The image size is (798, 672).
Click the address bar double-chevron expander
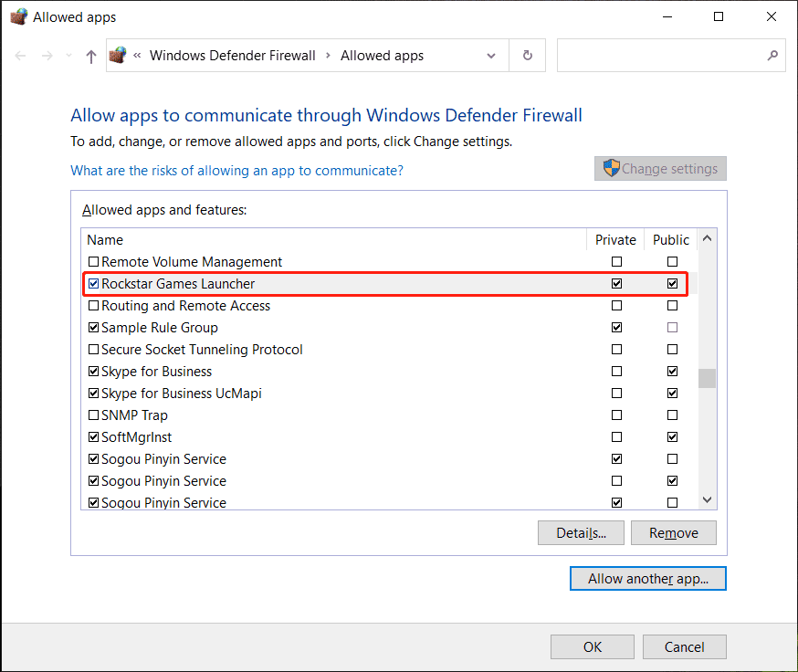pyautogui.click(x=137, y=56)
